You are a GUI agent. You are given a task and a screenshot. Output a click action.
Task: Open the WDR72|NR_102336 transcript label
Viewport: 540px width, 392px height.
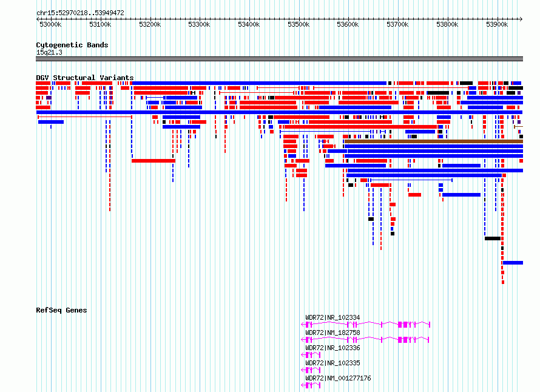click(x=332, y=348)
